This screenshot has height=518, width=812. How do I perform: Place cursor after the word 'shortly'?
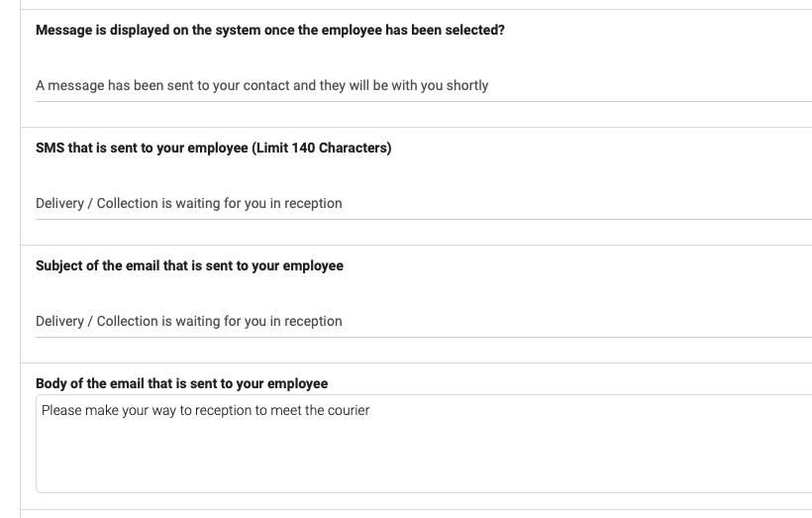pos(489,85)
